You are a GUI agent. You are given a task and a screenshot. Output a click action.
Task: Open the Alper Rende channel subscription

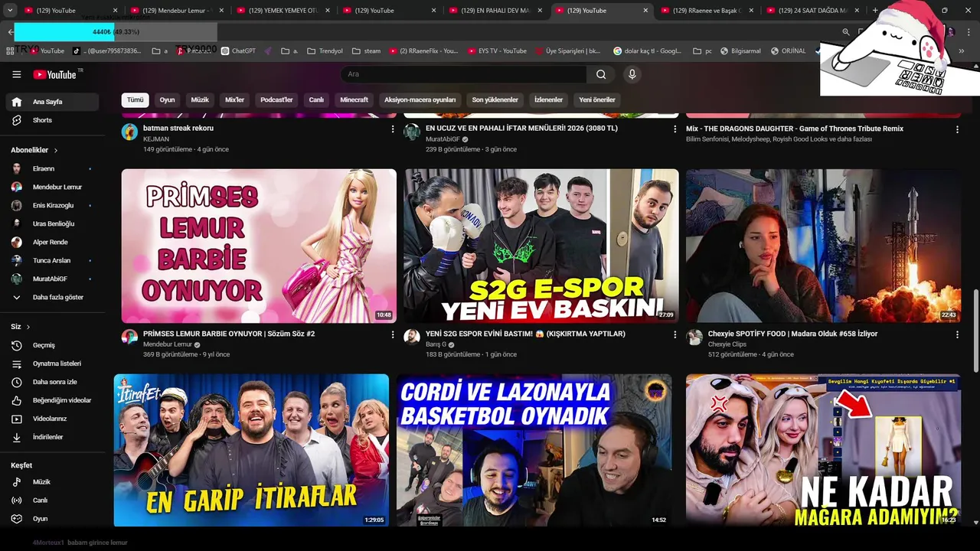(x=52, y=242)
